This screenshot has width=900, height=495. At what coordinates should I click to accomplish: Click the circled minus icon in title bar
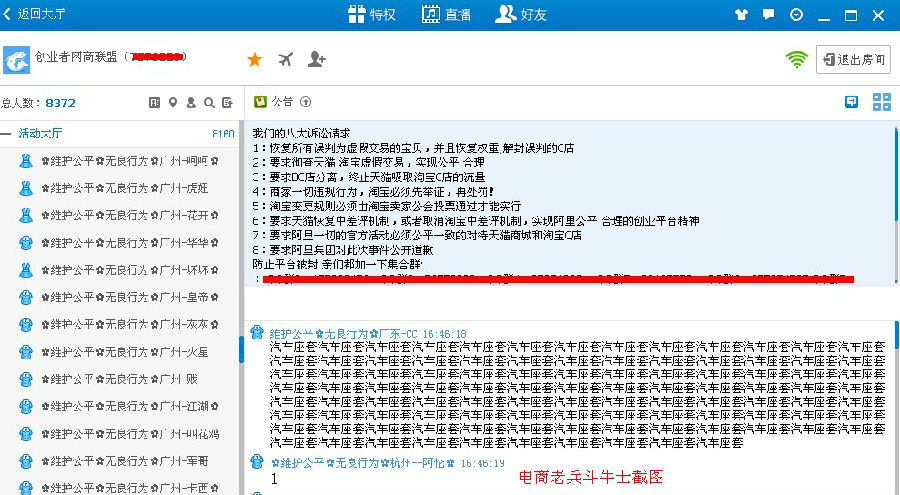pyautogui.click(x=796, y=14)
